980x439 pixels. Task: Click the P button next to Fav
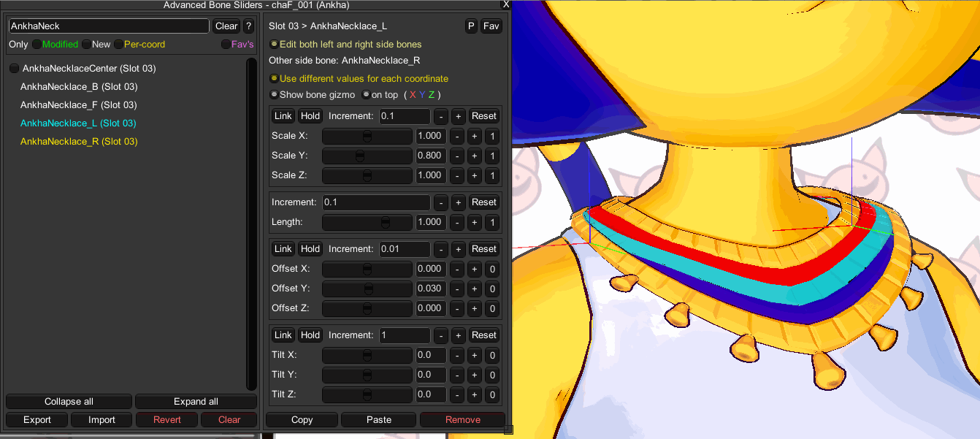tap(472, 26)
